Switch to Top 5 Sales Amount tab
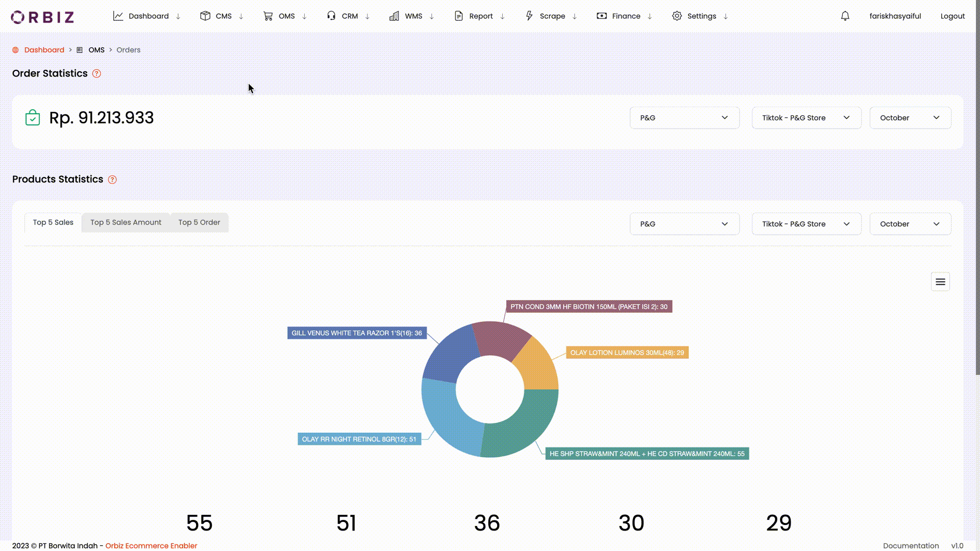The width and height of the screenshot is (980, 551). click(126, 222)
